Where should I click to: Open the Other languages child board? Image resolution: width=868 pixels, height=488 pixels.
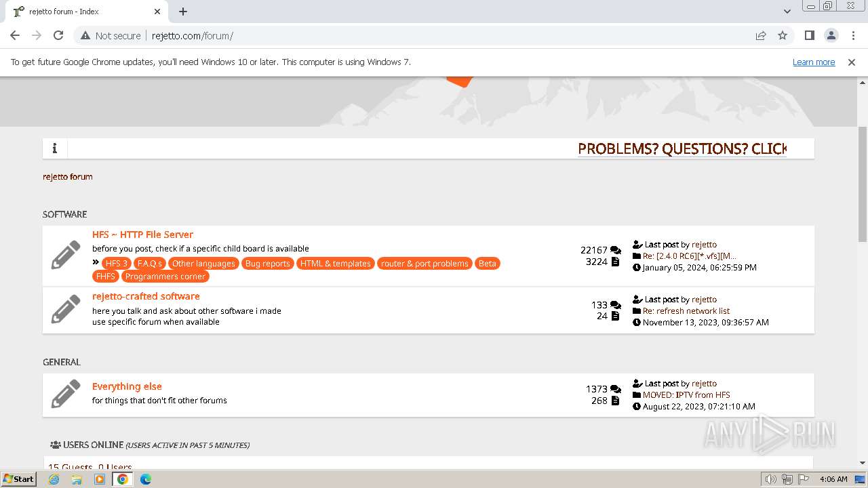203,263
